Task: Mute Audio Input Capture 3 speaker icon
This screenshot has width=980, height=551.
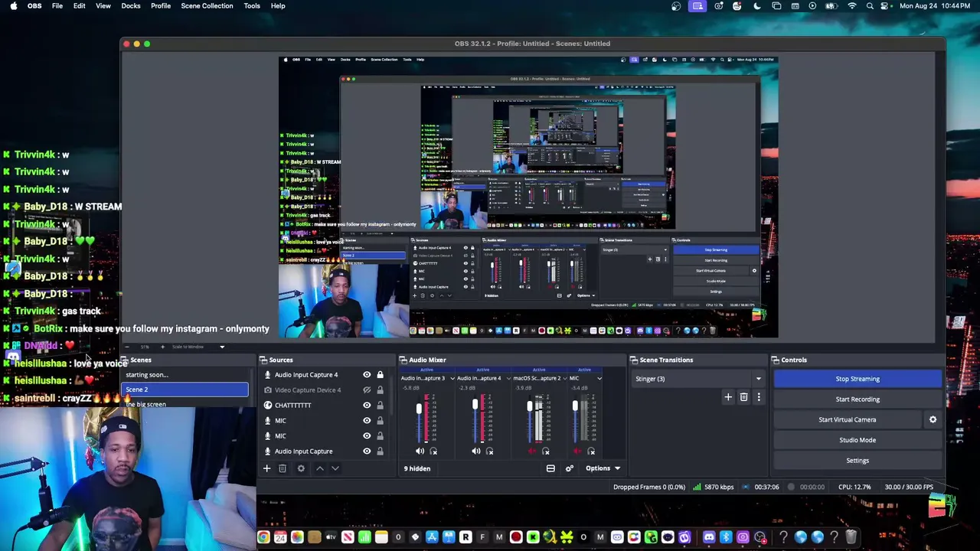Action: point(420,452)
